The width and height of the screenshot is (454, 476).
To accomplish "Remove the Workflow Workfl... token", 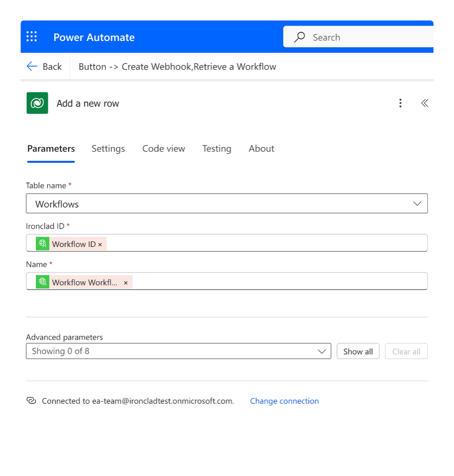I will tap(126, 283).
